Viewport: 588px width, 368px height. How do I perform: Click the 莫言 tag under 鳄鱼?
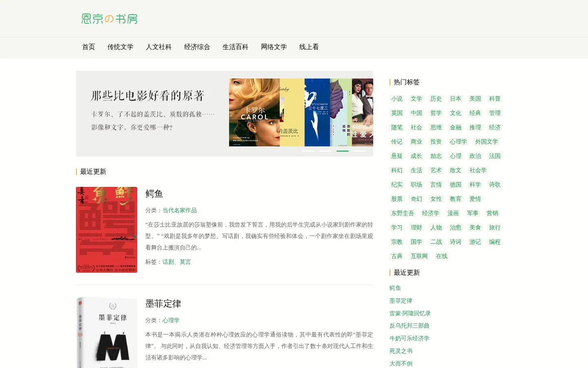(x=185, y=262)
